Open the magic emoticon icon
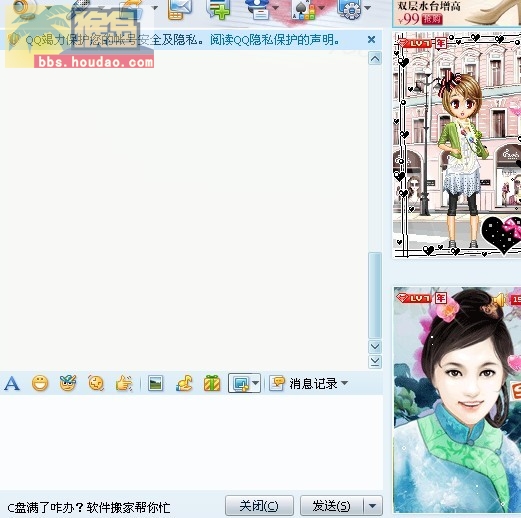Screen dimensions: 521x518 coord(68,383)
